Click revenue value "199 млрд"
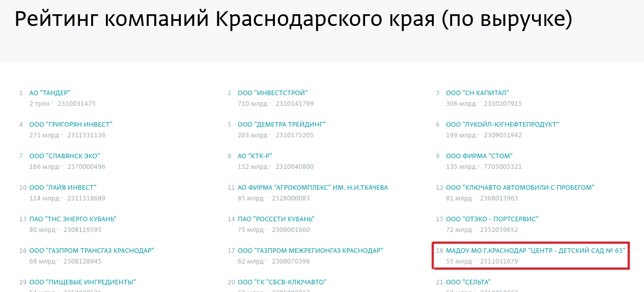Screen dimensions: 644x292 click(461, 135)
